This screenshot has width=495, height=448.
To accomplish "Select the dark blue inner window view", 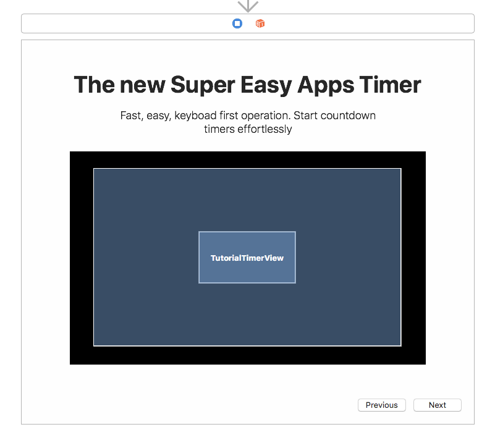I will [154, 198].
